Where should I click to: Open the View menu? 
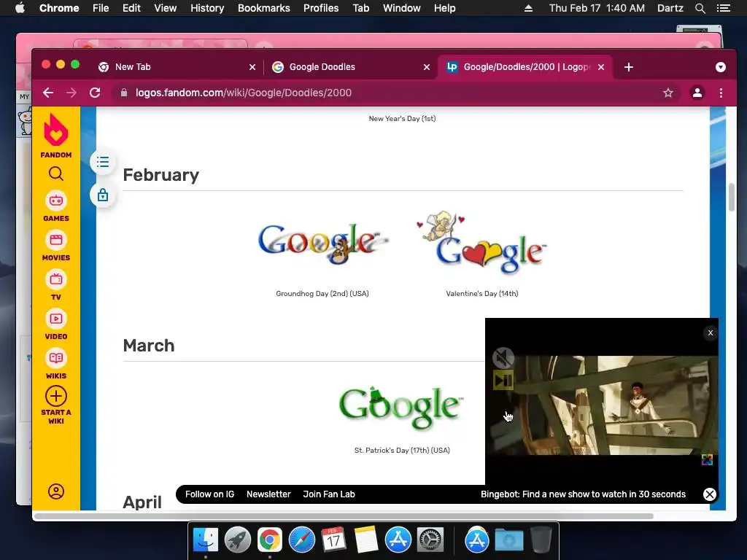click(166, 8)
